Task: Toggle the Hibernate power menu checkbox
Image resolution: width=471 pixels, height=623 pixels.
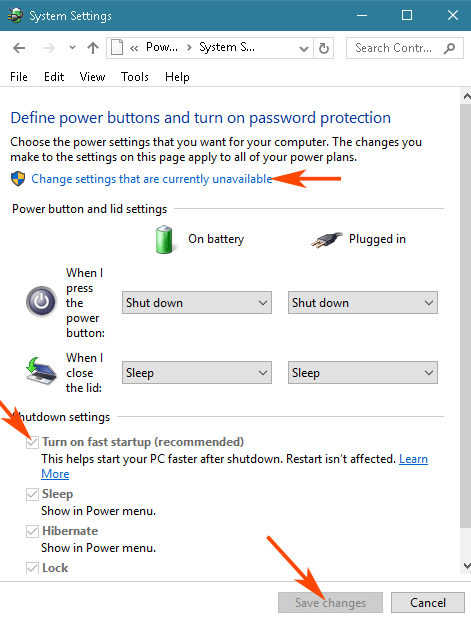Action: tap(32, 531)
